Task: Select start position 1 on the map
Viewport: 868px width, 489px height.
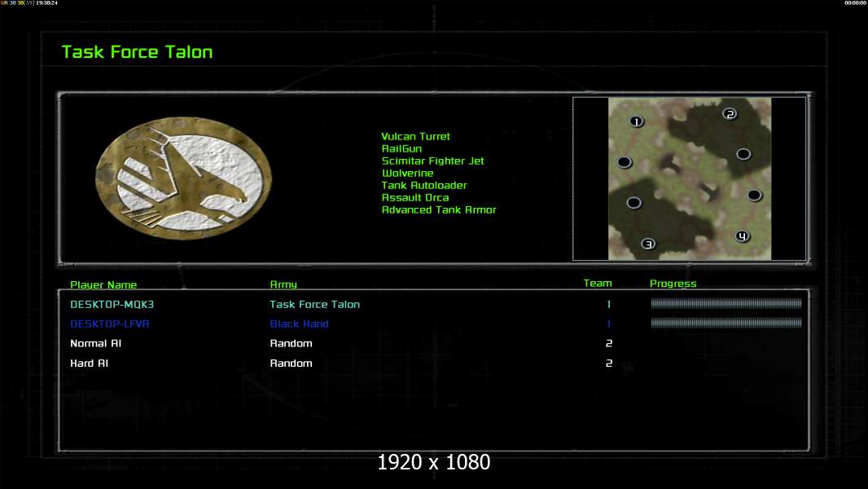Action: tap(637, 121)
